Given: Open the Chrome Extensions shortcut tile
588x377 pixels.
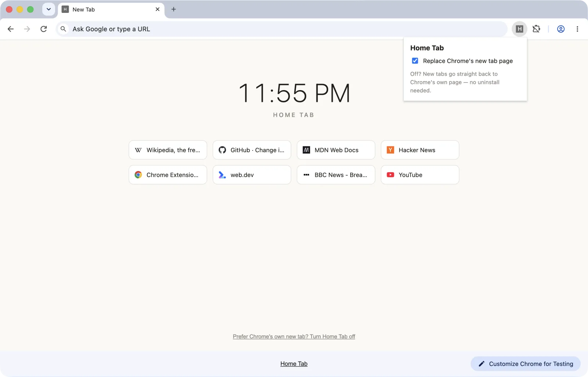Looking at the screenshot, I should click(168, 175).
